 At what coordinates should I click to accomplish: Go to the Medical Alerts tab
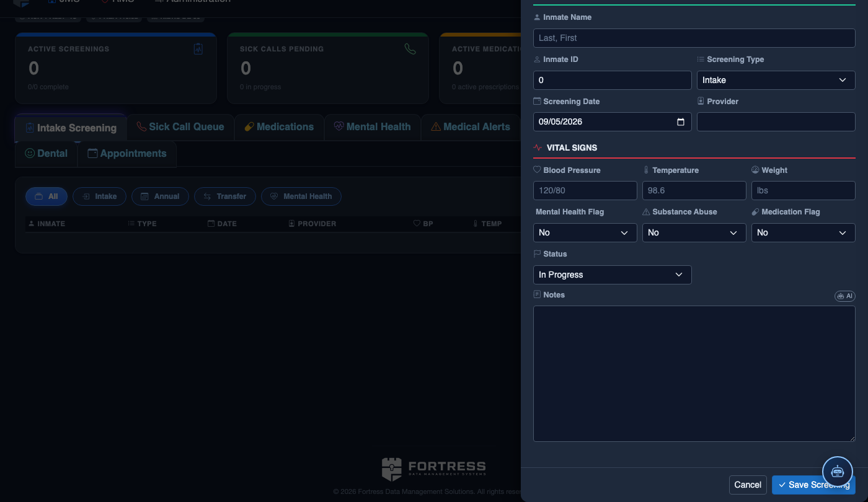pos(470,127)
